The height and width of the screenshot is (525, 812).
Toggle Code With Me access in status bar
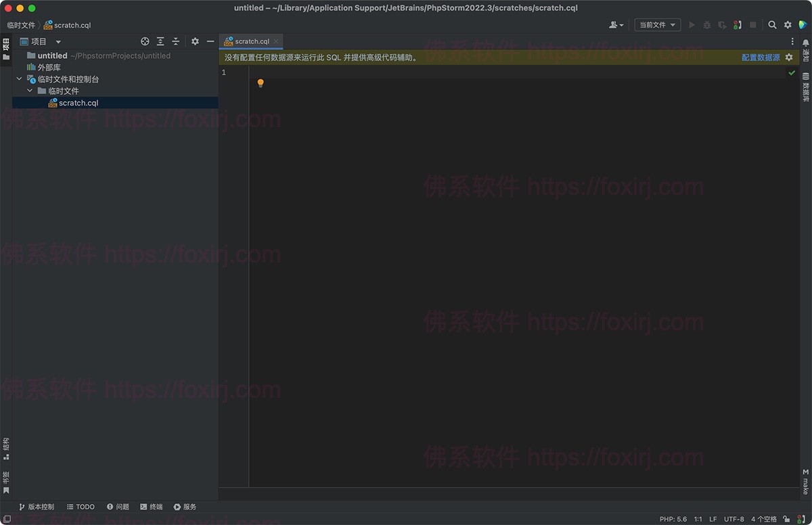click(x=800, y=519)
